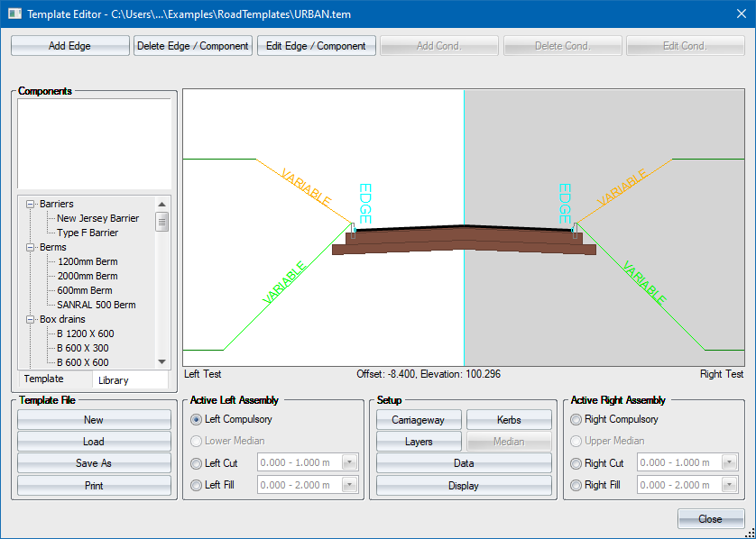Collapse the Box drains tree node
756x539 pixels.
[30, 319]
